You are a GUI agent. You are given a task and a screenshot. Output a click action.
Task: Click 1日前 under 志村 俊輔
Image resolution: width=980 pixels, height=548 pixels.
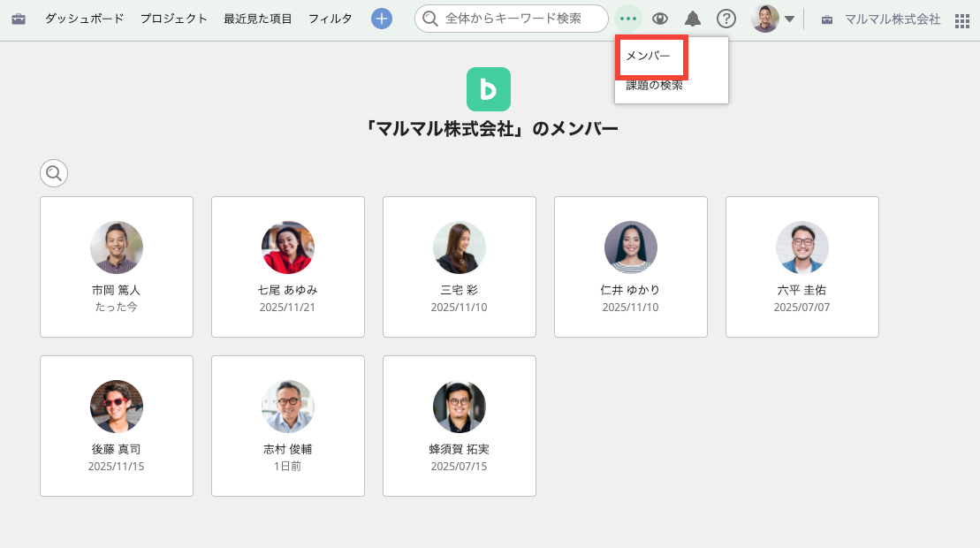(x=287, y=466)
